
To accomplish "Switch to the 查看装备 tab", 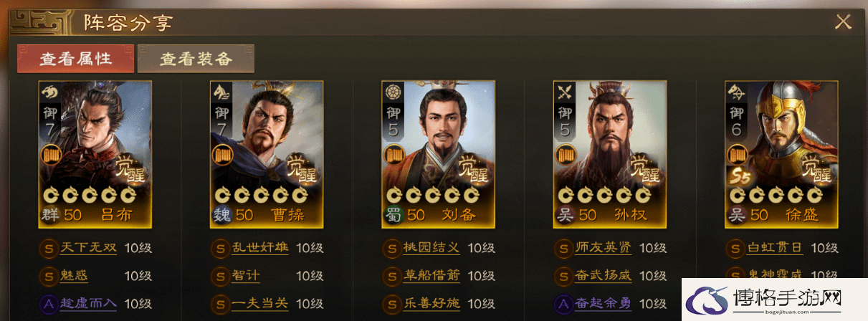I will (196, 59).
